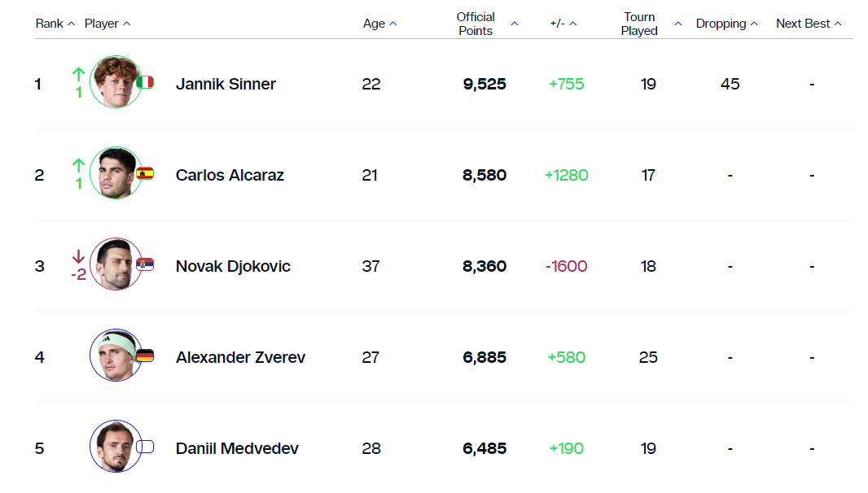
Task: Open Daniil Medvedev's player name link
Action: tap(237, 448)
